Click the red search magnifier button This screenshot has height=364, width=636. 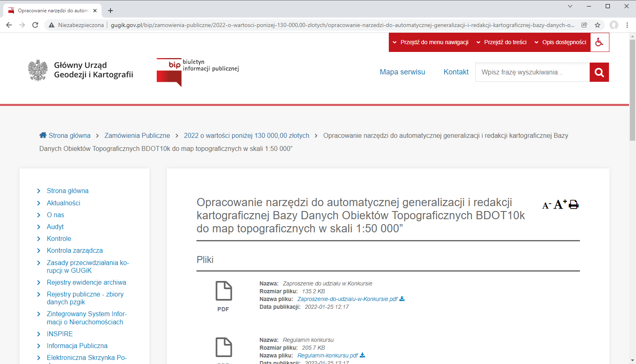coord(599,72)
